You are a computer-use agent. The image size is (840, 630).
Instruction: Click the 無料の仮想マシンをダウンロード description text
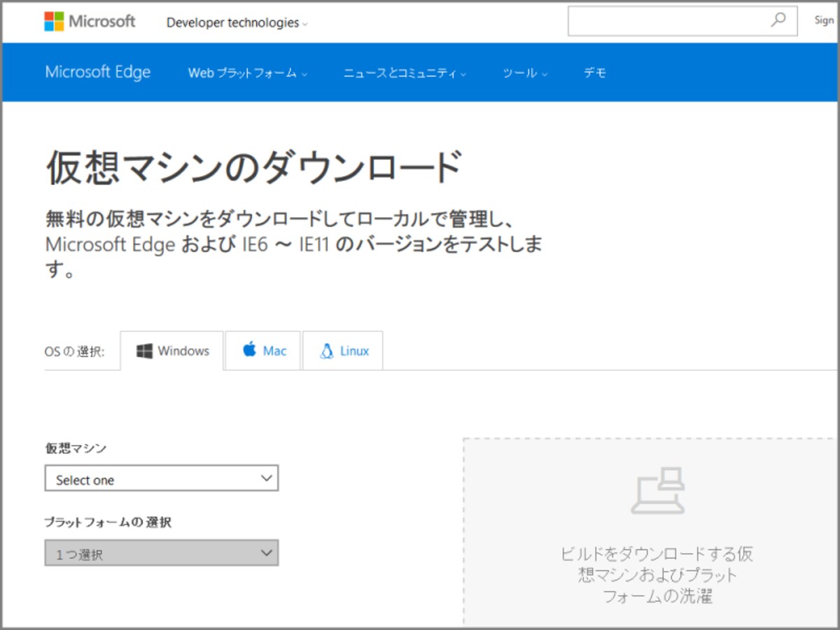294,244
